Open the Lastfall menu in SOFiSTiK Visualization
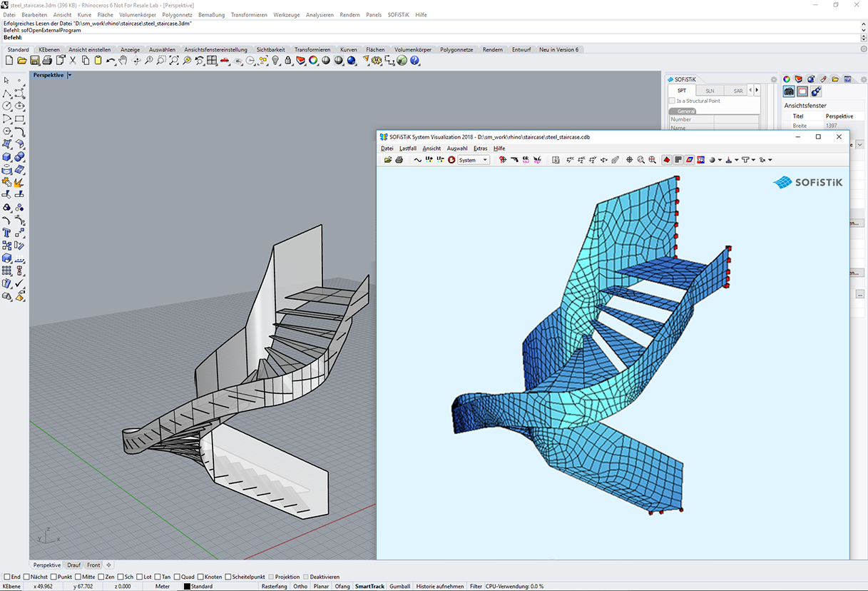The width and height of the screenshot is (868, 591). pyautogui.click(x=408, y=148)
